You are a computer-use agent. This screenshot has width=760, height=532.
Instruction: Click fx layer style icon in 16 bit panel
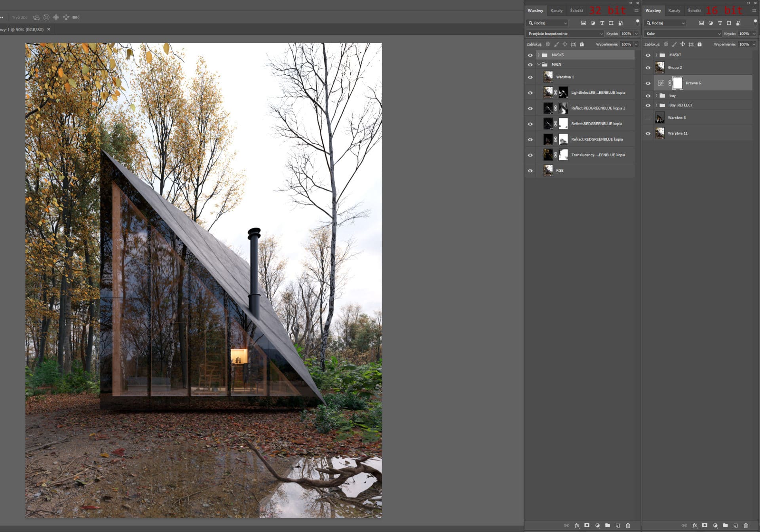695,525
